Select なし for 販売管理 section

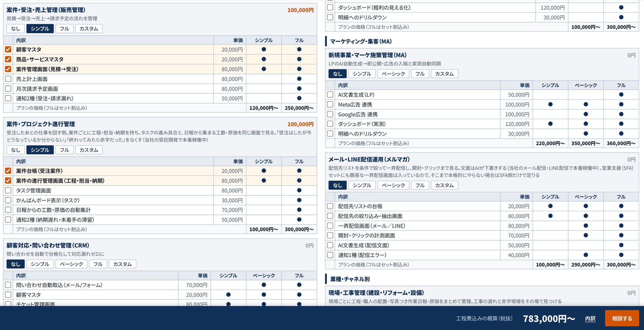click(x=16, y=29)
